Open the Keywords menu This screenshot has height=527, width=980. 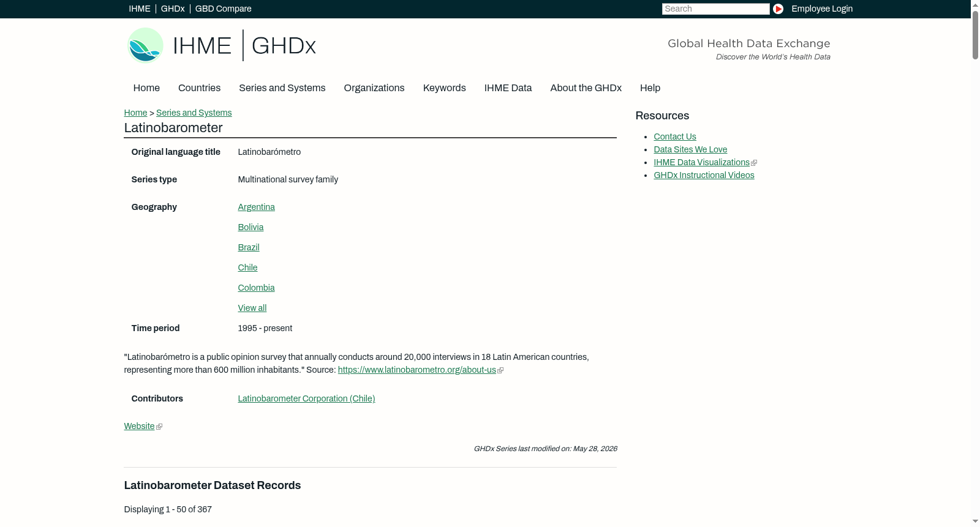click(x=445, y=88)
